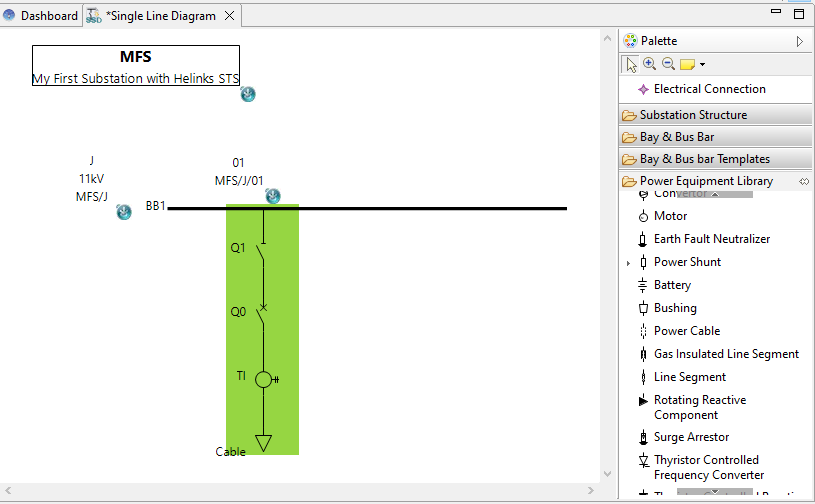Choose Motor from the equipment library
The width and height of the screenshot is (815, 504).
pyautogui.click(x=670, y=216)
